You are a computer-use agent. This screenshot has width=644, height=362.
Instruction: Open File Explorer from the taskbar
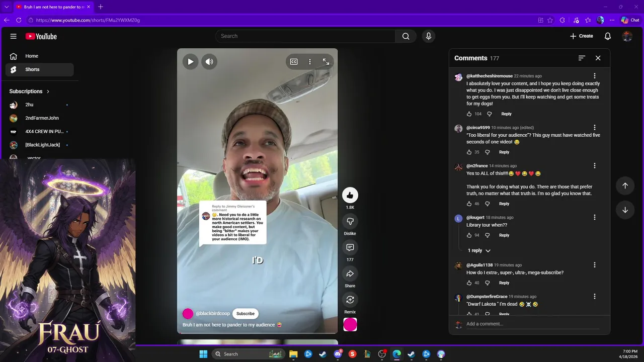293,354
